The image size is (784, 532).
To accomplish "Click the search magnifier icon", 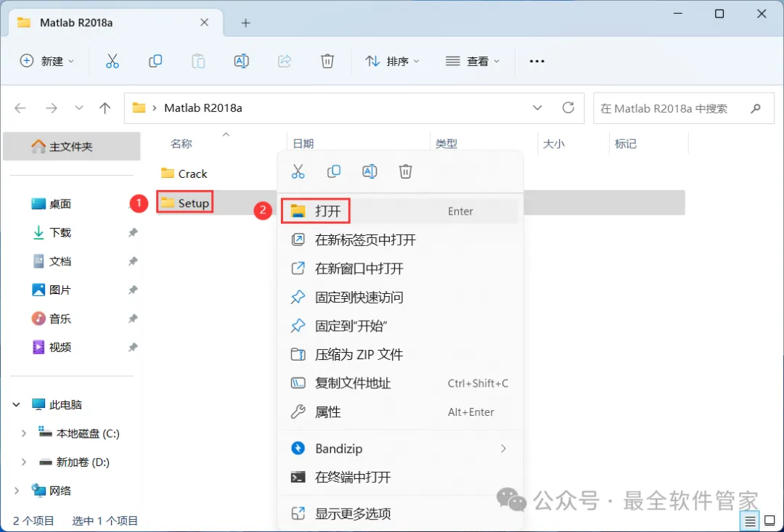I will click(756, 108).
